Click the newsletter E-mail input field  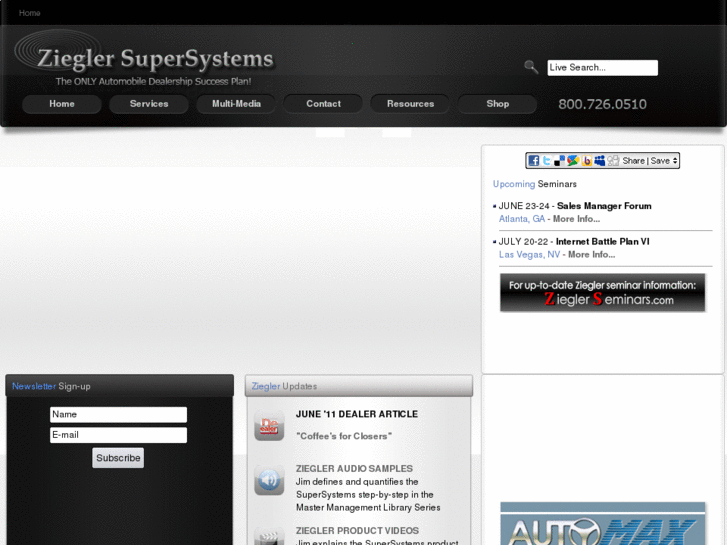point(118,435)
